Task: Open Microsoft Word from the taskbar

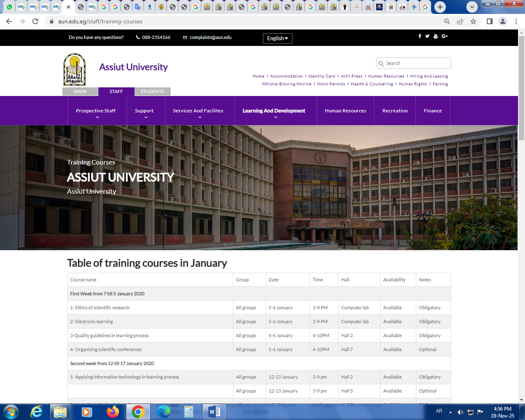Action: (215, 411)
